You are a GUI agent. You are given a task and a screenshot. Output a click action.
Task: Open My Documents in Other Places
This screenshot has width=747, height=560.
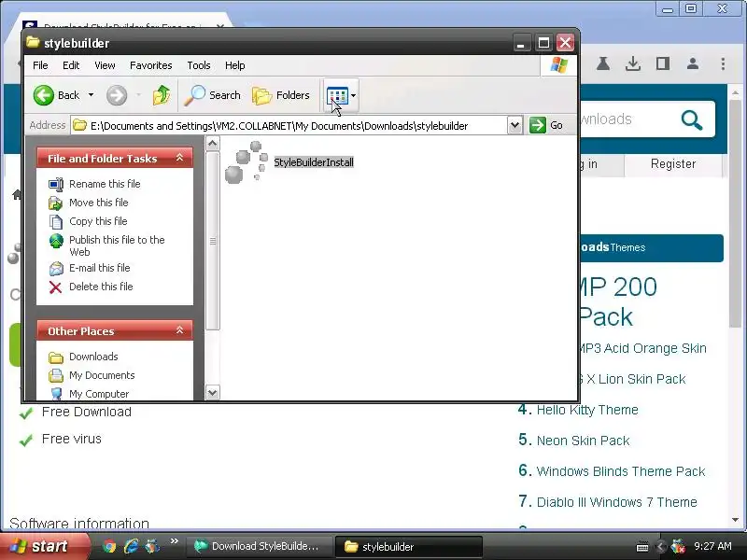pyautogui.click(x=102, y=375)
